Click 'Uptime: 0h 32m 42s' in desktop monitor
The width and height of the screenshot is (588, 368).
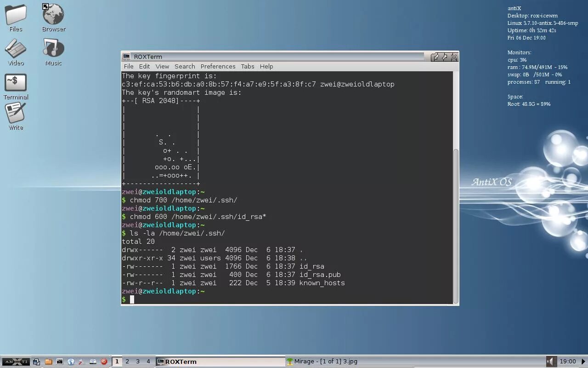[x=532, y=30]
